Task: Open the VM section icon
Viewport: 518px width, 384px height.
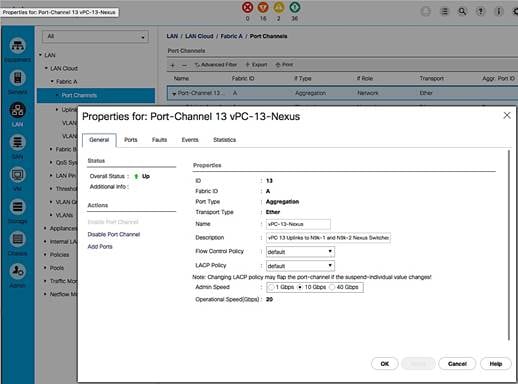Action: coord(18,175)
